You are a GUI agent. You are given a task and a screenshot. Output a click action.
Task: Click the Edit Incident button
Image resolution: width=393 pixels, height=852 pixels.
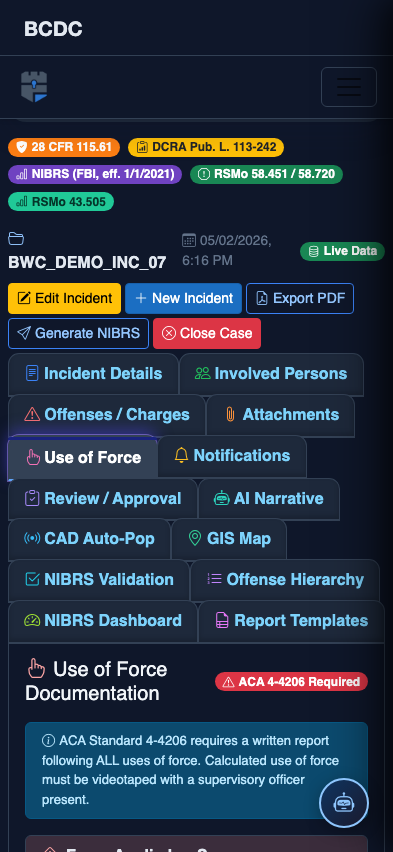point(65,298)
